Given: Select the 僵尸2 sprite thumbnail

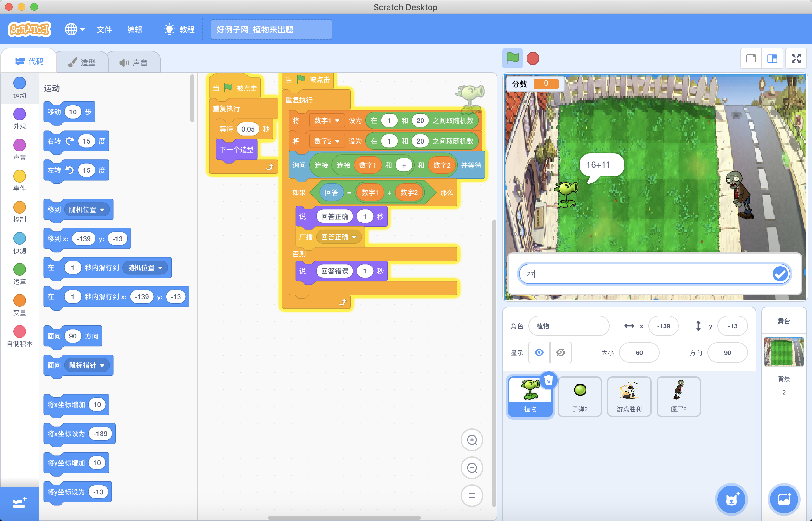Looking at the screenshot, I should 678,397.
